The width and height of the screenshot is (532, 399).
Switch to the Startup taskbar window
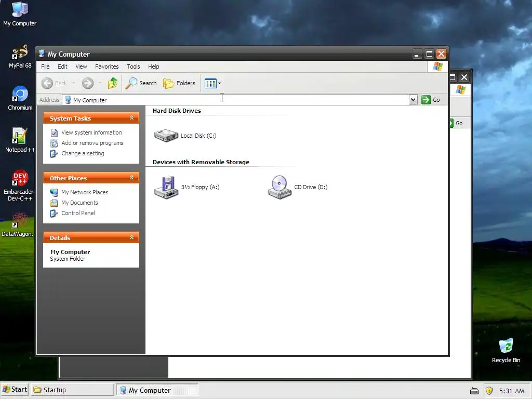(72, 390)
